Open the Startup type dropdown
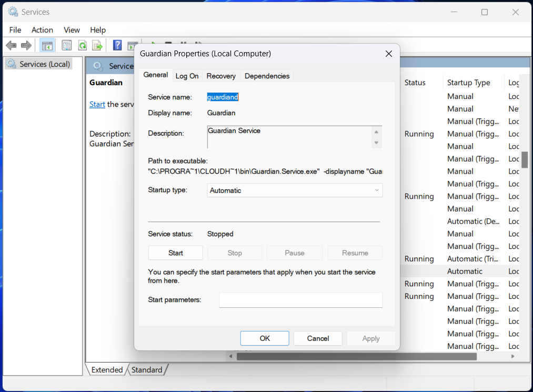This screenshot has height=392, width=533. (295, 190)
